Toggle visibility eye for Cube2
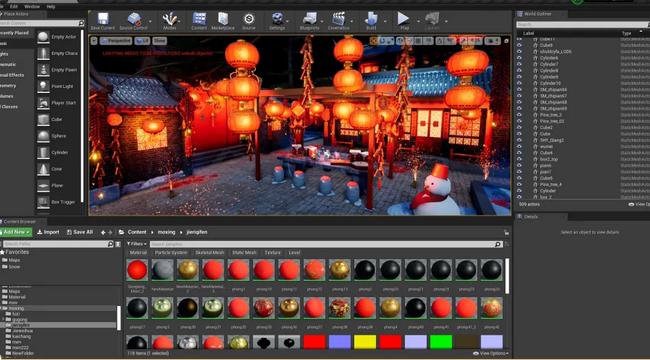 pyautogui.click(x=519, y=128)
